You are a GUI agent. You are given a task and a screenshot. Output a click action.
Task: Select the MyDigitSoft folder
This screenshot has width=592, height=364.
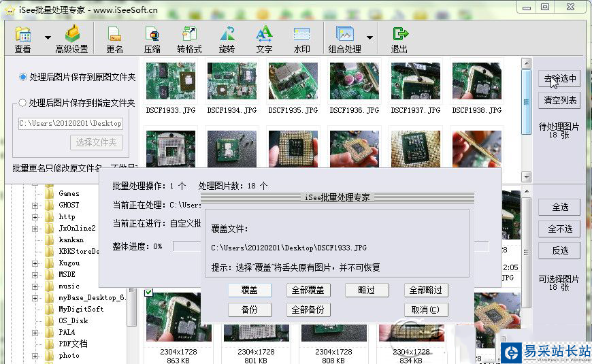coord(81,309)
